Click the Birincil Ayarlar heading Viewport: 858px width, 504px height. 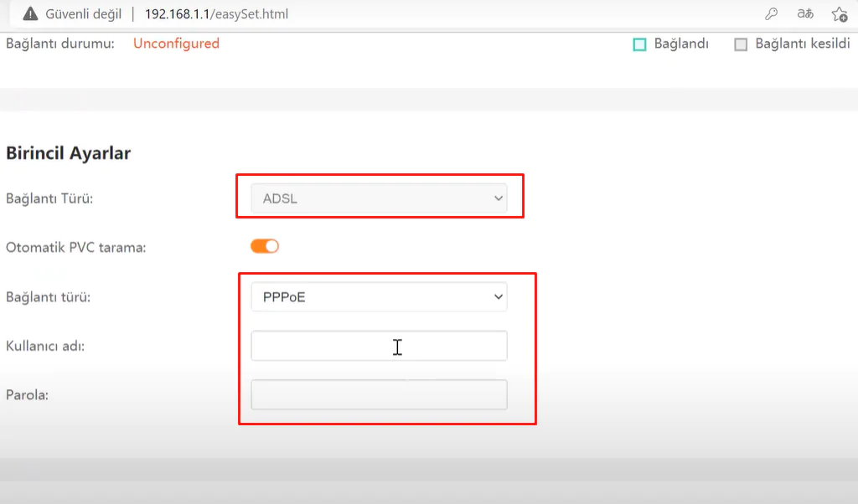coord(69,153)
